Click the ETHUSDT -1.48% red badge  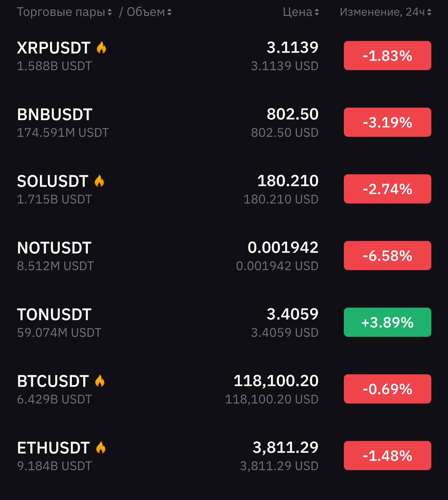(388, 456)
